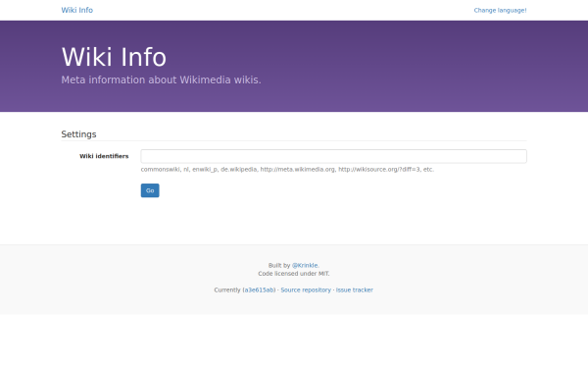Open the Issue tracker link
The height and width of the screenshot is (368, 588).
tap(354, 289)
